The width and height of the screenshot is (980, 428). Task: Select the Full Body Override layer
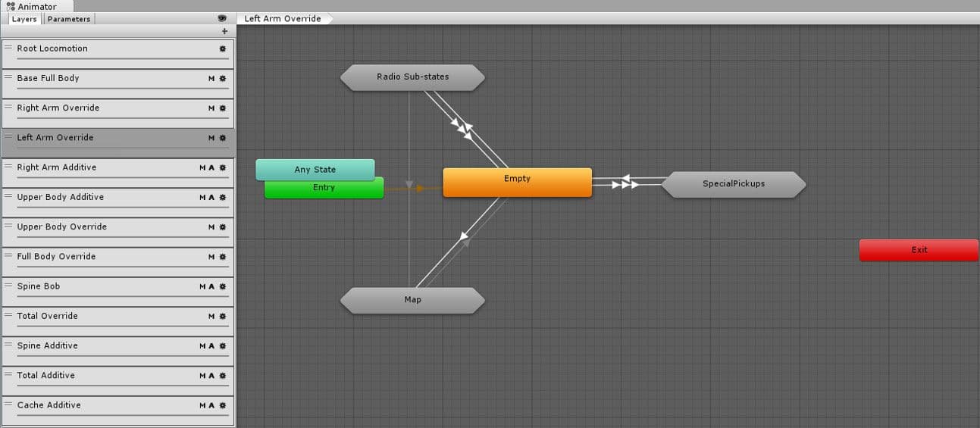117,261
